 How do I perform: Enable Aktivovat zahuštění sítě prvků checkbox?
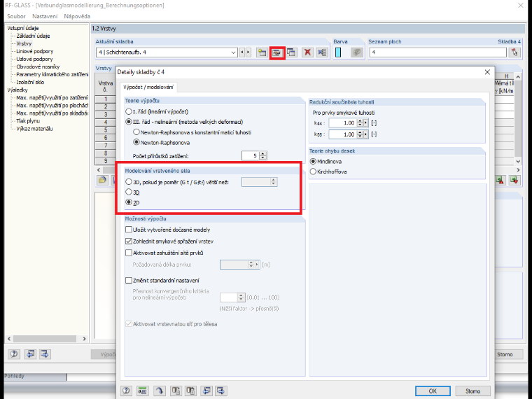(x=129, y=253)
